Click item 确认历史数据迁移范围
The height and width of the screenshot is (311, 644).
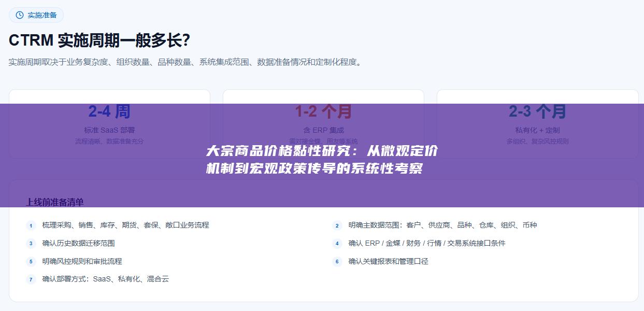click(79, 243)
